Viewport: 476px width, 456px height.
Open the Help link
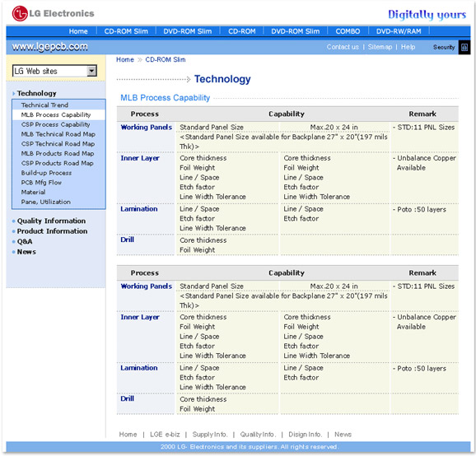tap(408, 47)
